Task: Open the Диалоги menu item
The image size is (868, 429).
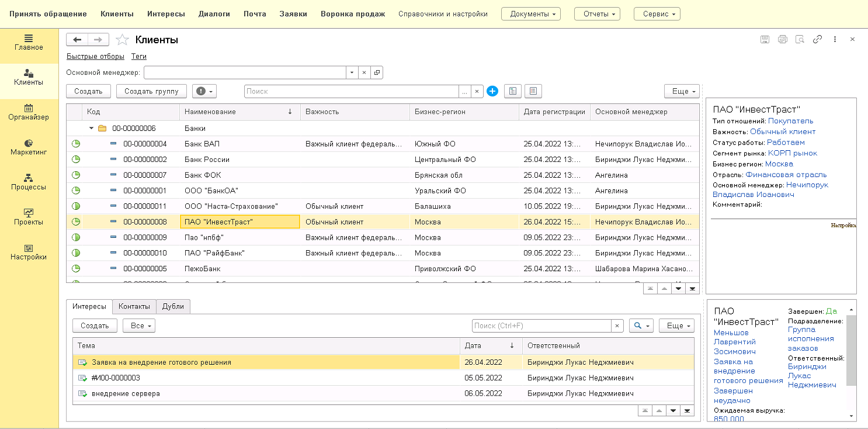Action: pos(214,14)
